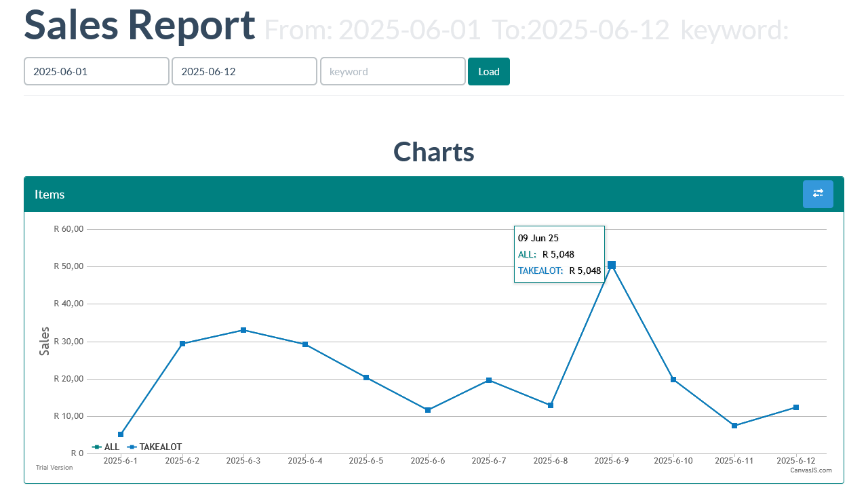Select the Sales Report page title

(x=139, y=25)
